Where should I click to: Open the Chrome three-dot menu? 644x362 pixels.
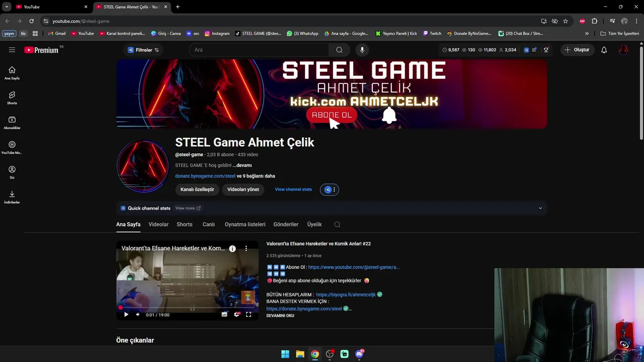coord(636,21)
